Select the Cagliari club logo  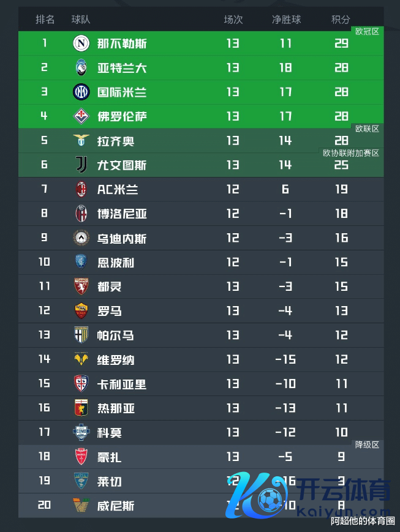click(x=81, y=384)
